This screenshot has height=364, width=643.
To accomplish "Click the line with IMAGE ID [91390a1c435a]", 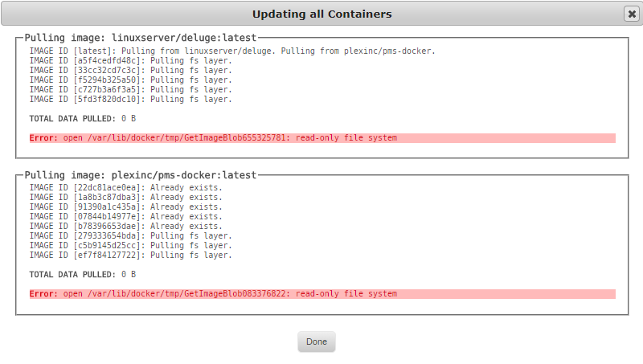I will tap(125, 207).
